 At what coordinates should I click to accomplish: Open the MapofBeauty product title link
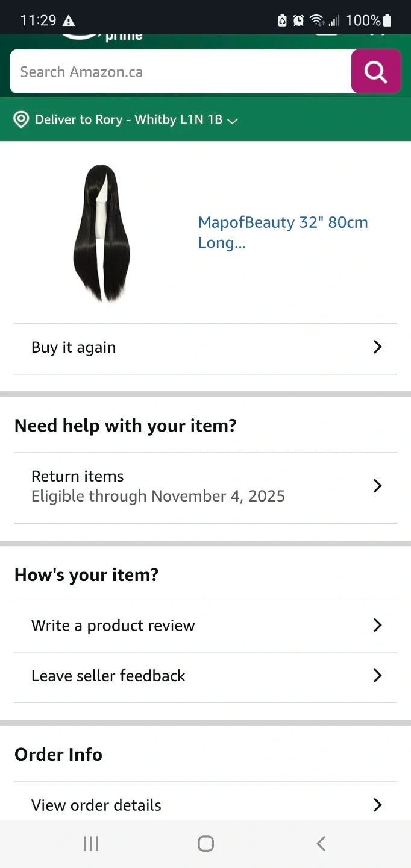tap(283, 233)
